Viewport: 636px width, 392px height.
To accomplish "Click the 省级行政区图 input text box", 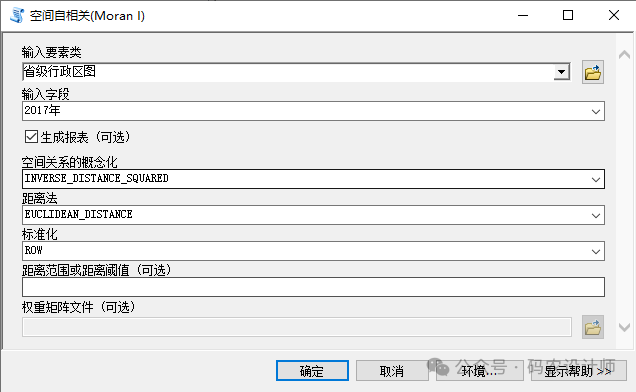I will (288, 72).
